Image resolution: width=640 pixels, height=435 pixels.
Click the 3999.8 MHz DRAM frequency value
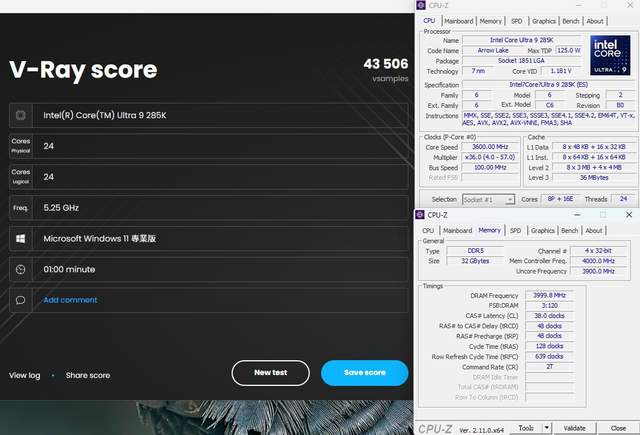tap(549, 295)
